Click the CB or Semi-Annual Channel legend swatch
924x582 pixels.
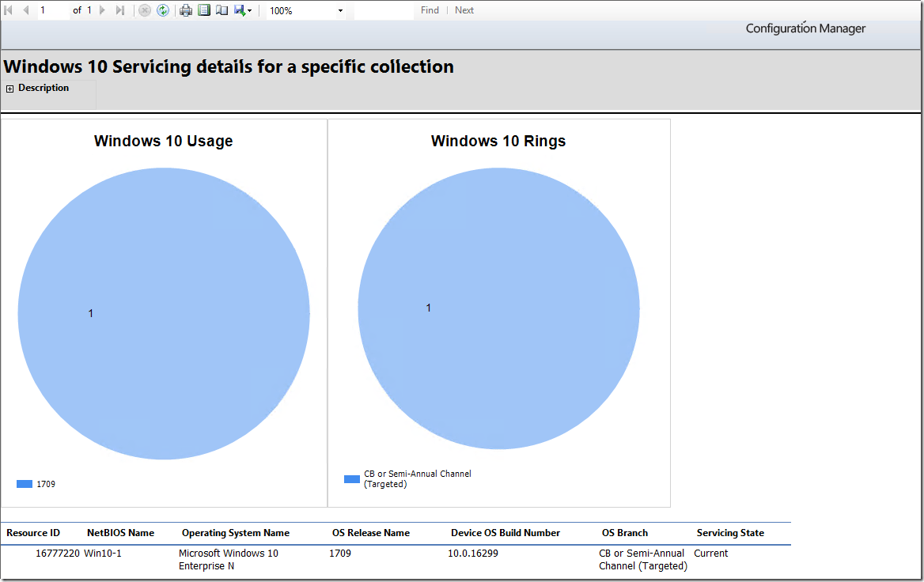352,479
